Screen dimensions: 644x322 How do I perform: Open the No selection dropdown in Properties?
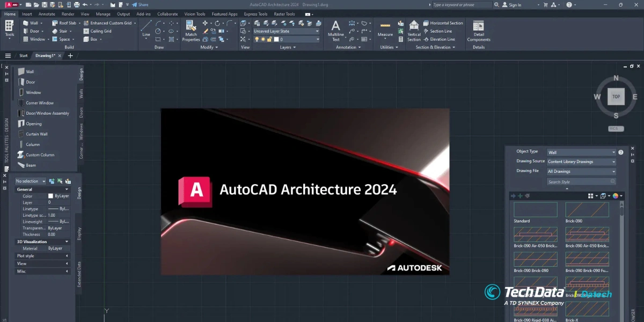(x=31, y=181)
